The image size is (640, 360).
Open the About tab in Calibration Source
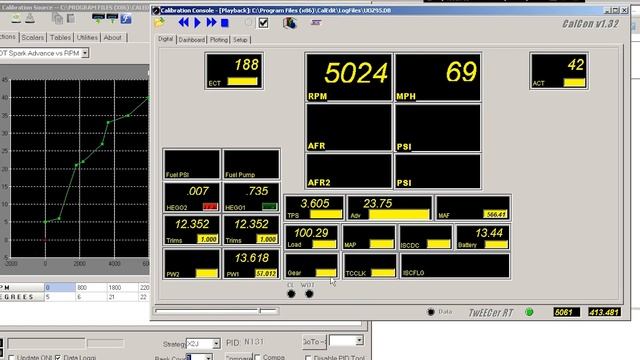tap(112, 37)
